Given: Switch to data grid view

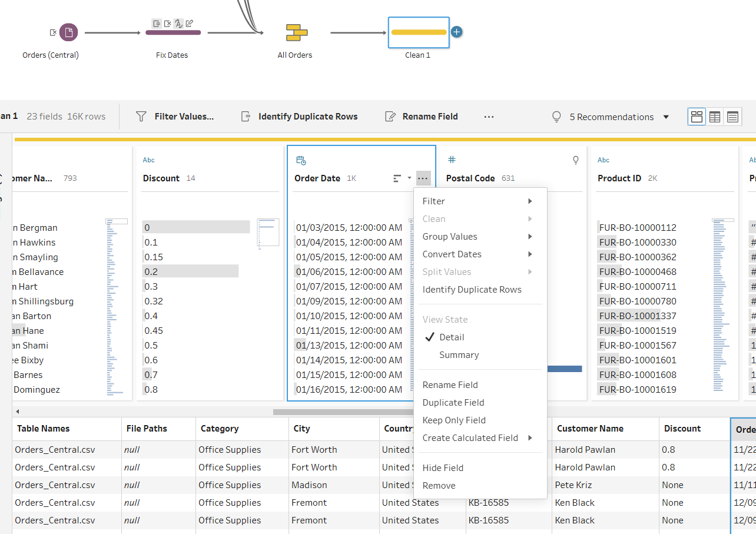Looking at the screenshot, I should [715, 117].
